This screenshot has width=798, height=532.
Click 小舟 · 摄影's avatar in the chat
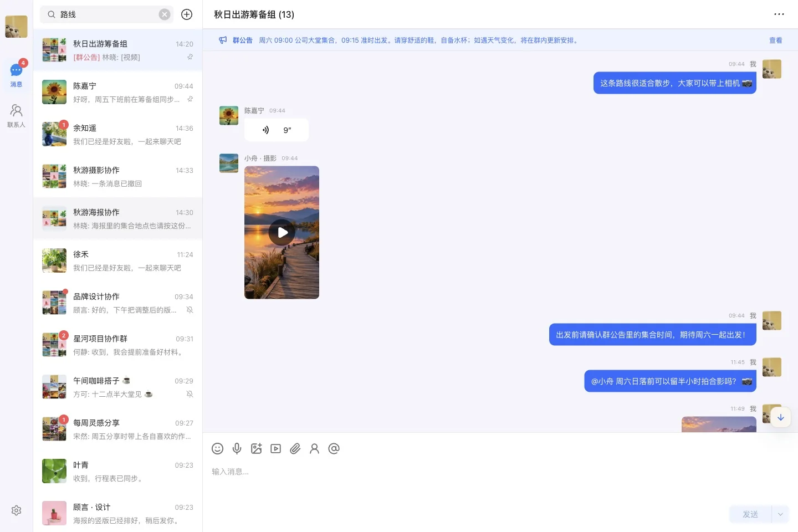[x=229, y=163]
